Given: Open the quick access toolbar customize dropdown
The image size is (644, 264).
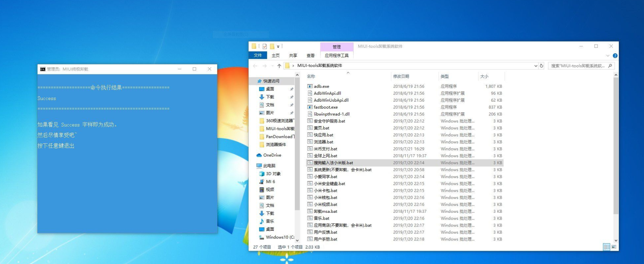Looking at the screenshot, I should click(278, 46).
